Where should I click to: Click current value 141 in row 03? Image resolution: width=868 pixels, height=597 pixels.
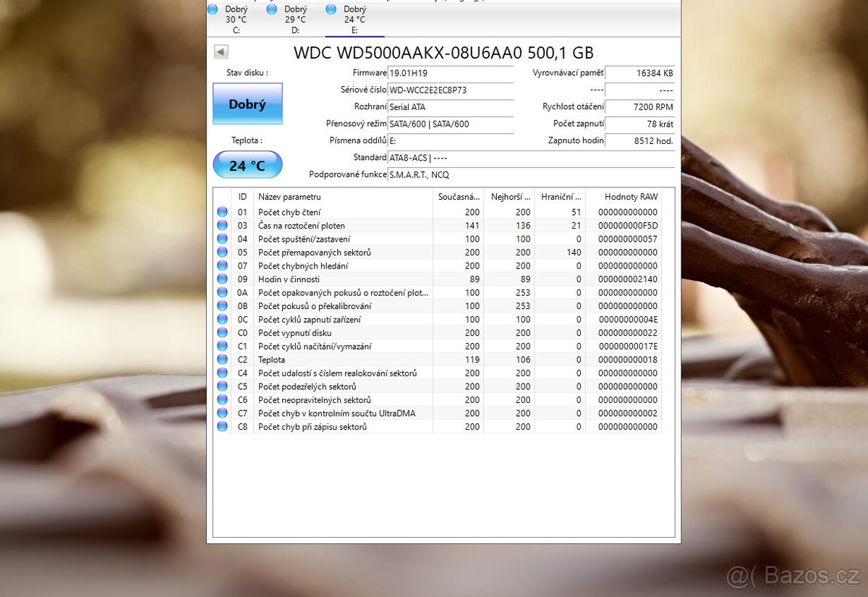point(472,226)
